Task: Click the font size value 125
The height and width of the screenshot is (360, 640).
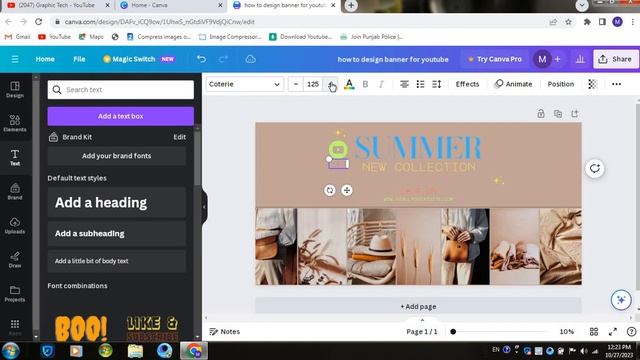Action: click(313, 84)
